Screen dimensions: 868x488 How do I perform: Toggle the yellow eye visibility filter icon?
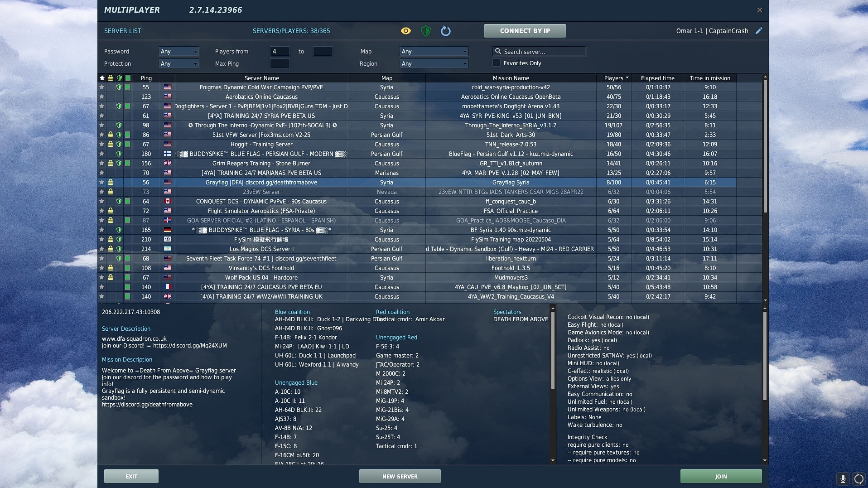tap(406, 31)
